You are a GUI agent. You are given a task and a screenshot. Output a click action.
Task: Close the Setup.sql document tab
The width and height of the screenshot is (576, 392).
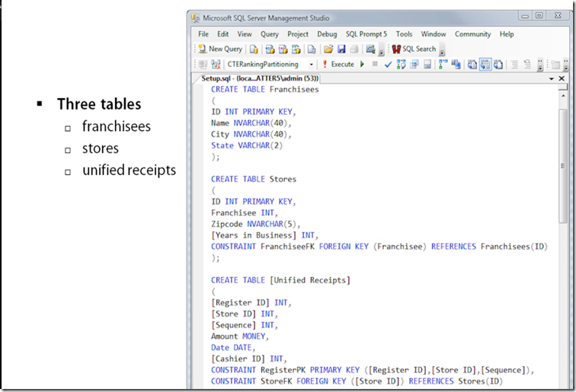pyautogui.click(x=562, y=78)
